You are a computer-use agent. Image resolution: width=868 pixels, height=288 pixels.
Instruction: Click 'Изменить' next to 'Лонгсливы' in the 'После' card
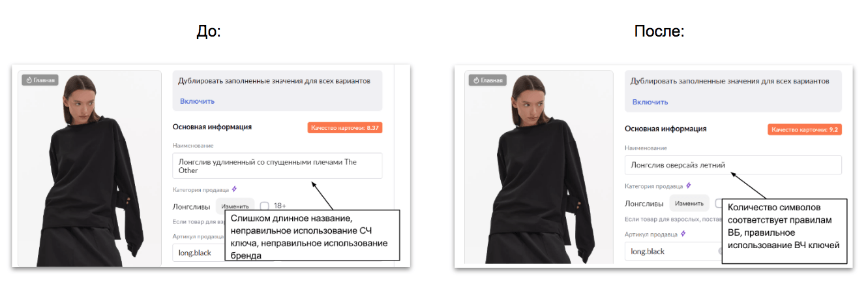[x=689, y=204]
